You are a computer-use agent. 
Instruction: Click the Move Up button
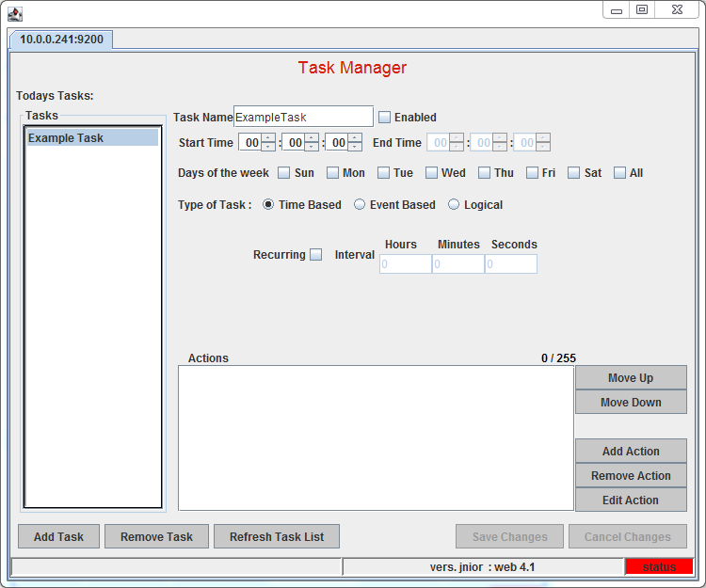coord(631,377)
